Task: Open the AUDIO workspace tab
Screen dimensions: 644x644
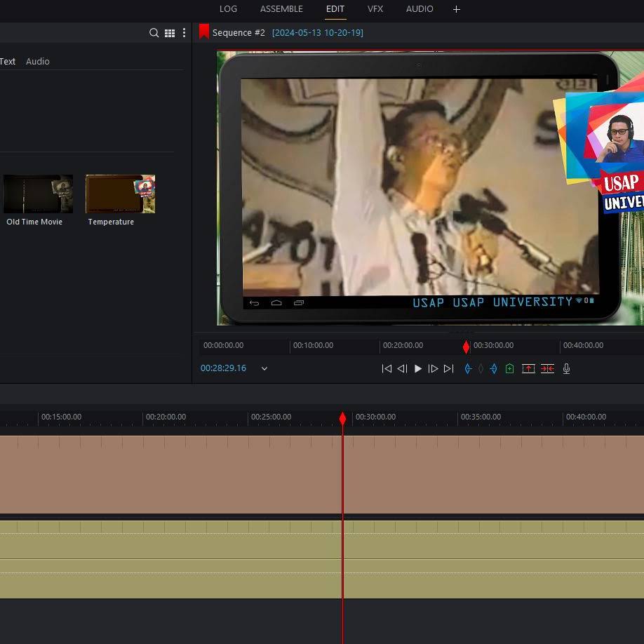Action: tap(420, 9)
